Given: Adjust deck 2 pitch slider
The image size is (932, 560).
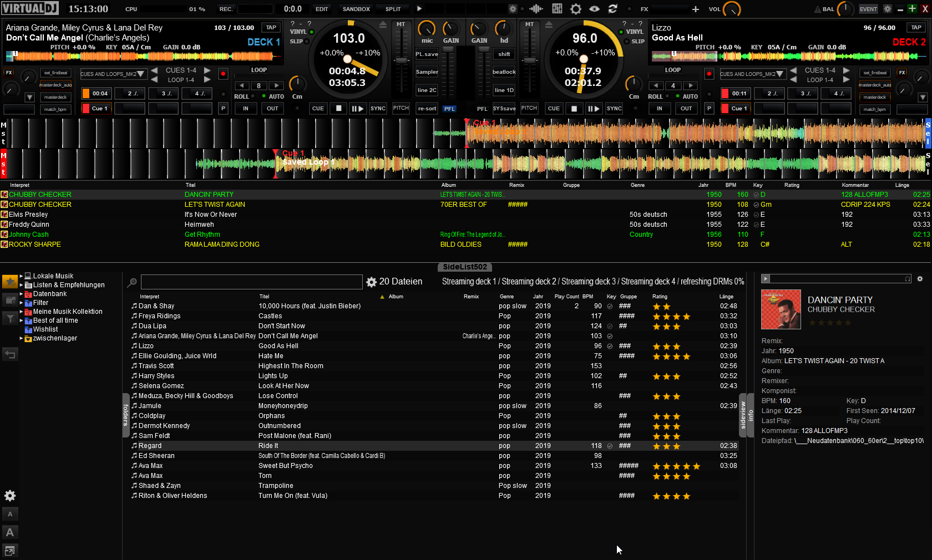Looking at the screenshot, I should (x=530, y=60).
